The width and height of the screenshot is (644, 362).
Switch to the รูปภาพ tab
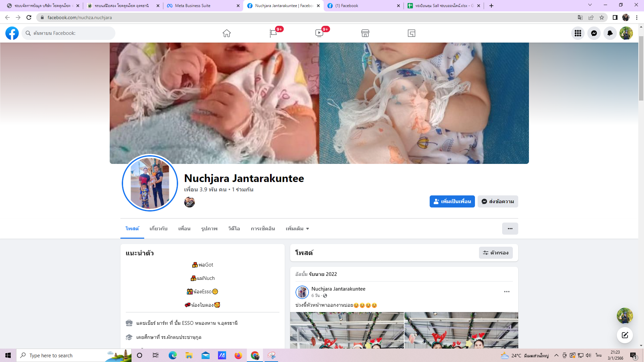point(209,229)
